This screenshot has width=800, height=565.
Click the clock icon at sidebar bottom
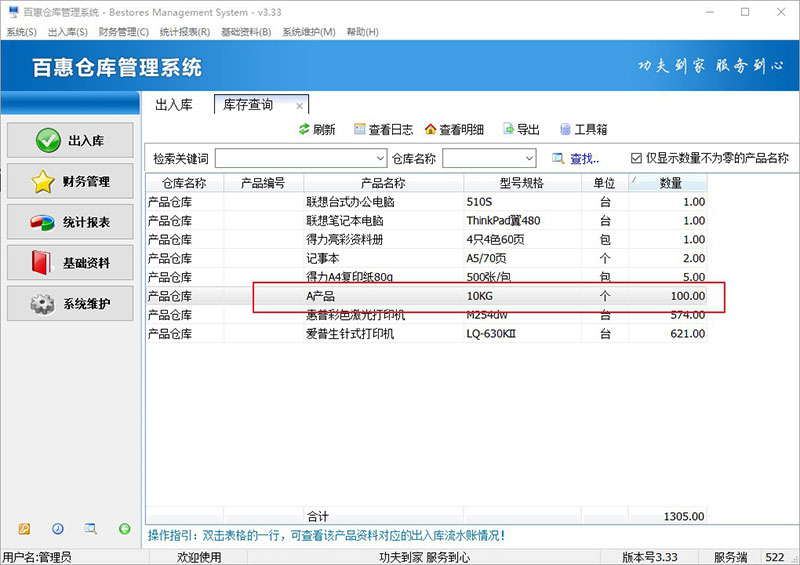(58, 529)
